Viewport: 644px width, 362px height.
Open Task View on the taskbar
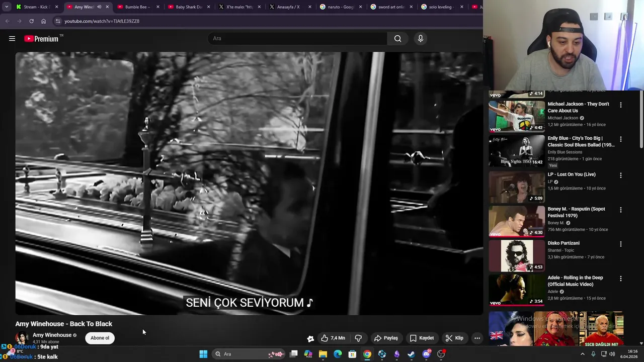tap(294, 354)
